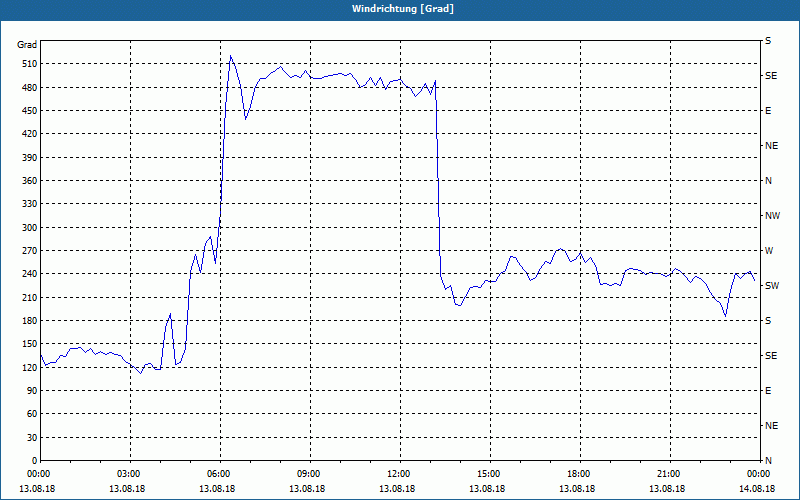
Task: Click the 300 degree axis label
Action: pos(30,228)
